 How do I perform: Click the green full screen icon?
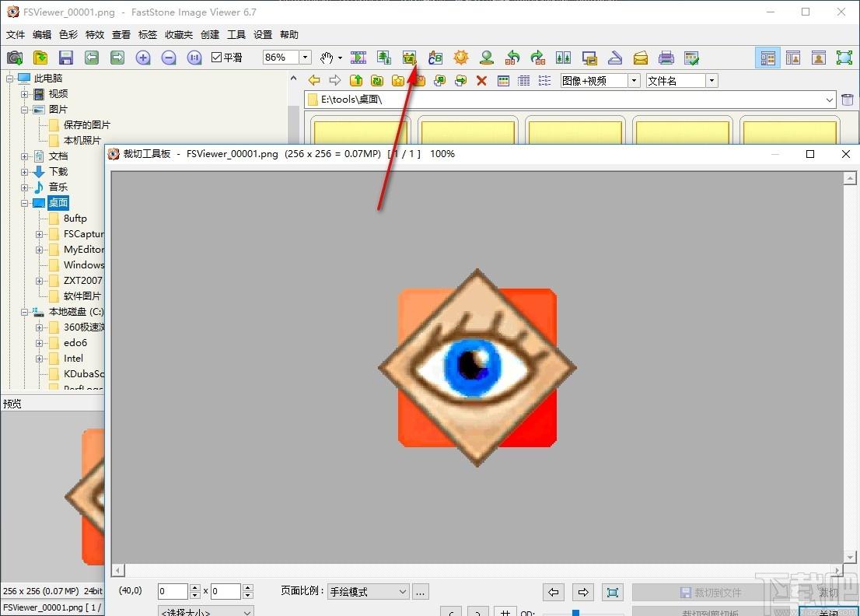point(844,58)
